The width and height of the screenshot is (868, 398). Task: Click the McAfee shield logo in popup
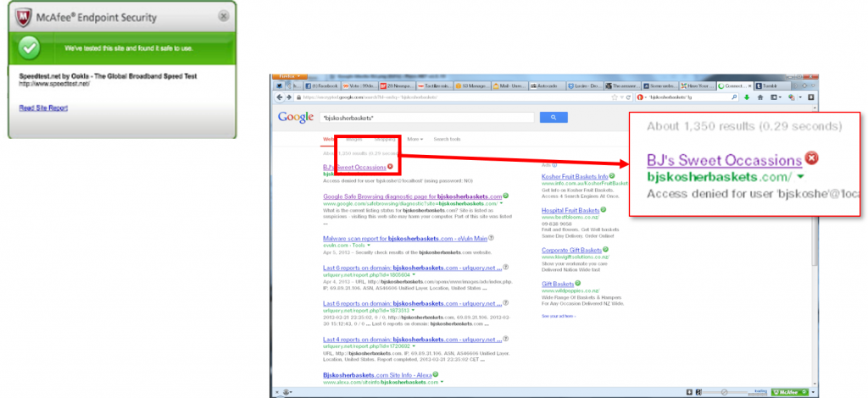pos(24,19)
